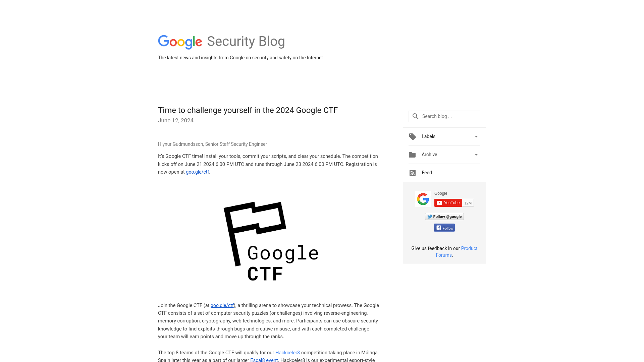Click the search magnifier icon
This screenshot has height=362, width=644.
click(x=415, y=116)
